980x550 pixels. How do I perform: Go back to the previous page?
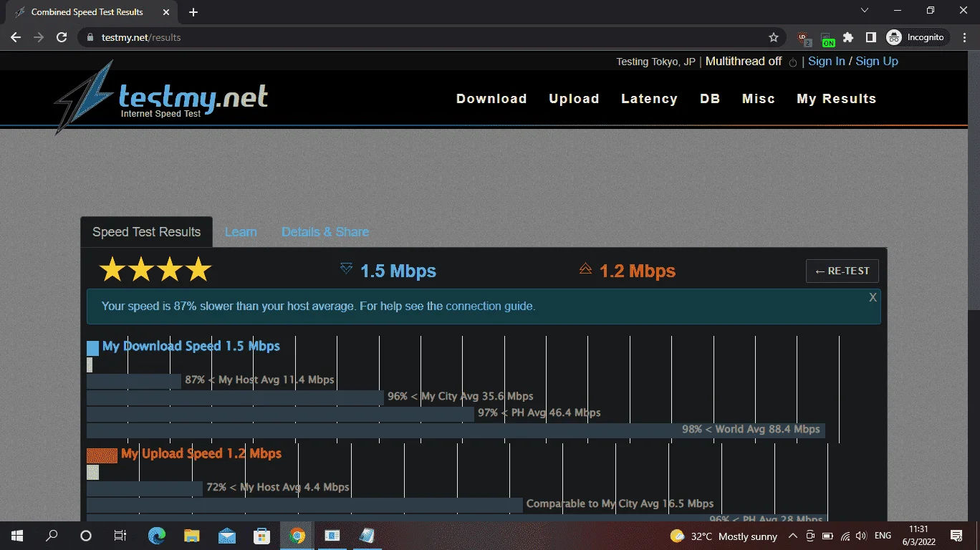pyautogui.click(x=16, y=37)
